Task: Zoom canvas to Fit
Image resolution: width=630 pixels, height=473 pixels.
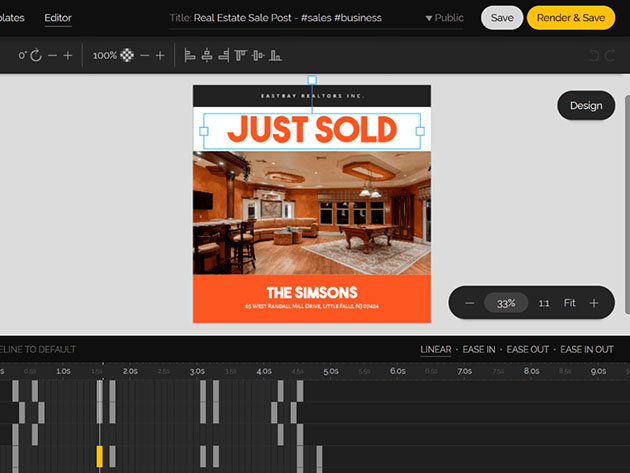Action: 570,303
